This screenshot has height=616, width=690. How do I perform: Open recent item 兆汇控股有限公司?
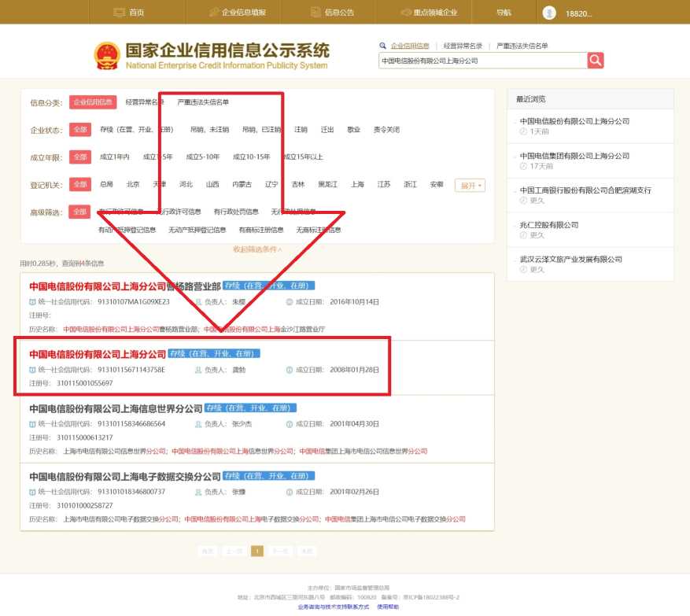548,225
